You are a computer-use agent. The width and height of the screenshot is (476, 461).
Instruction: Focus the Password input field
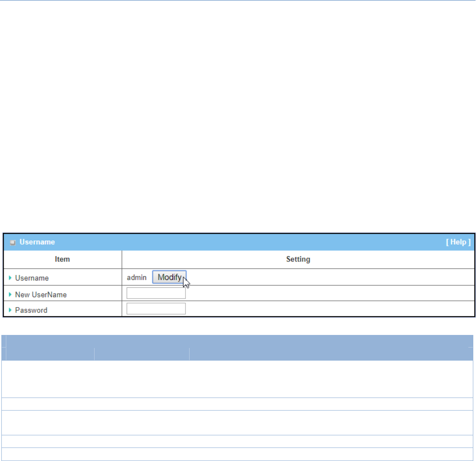click(156, 309)
